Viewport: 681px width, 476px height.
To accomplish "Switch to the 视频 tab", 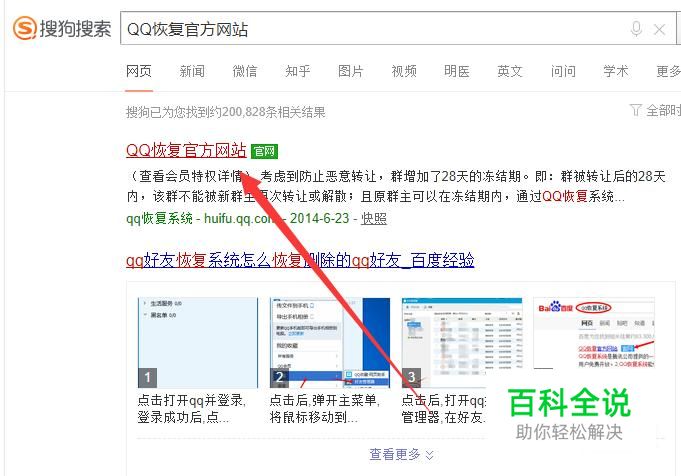I will (x=404, y=71).
